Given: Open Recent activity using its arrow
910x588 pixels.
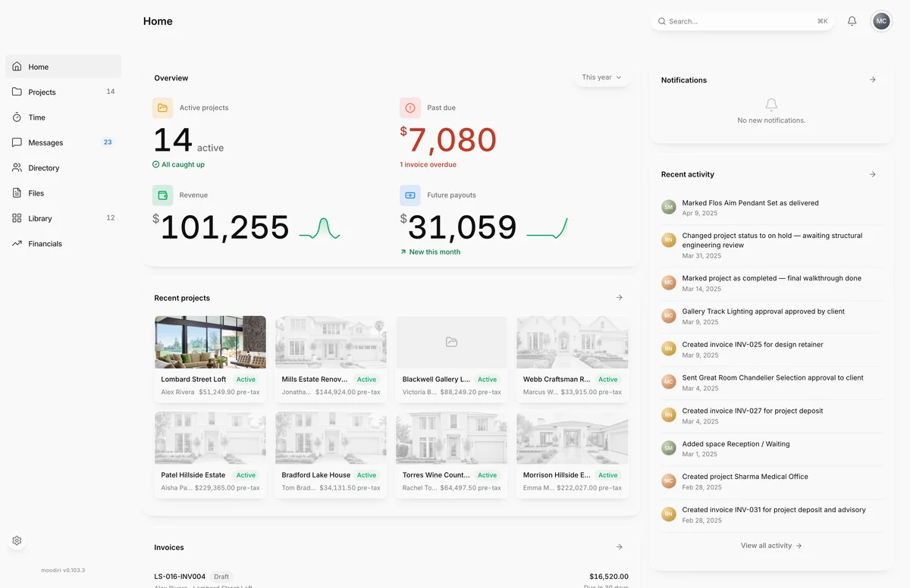Looking at the screenshot, I should pyautogui.click(x=873, y=174).
